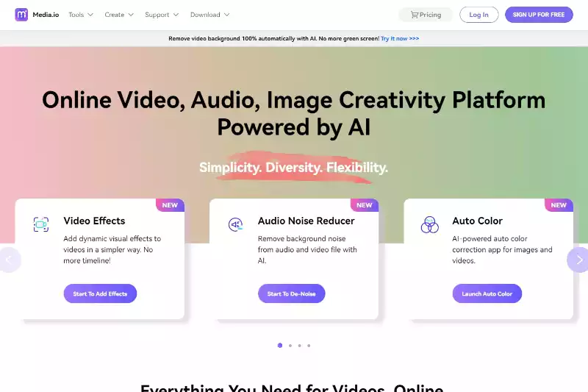
Task: Open the Create menu
Action: [119, 15]
